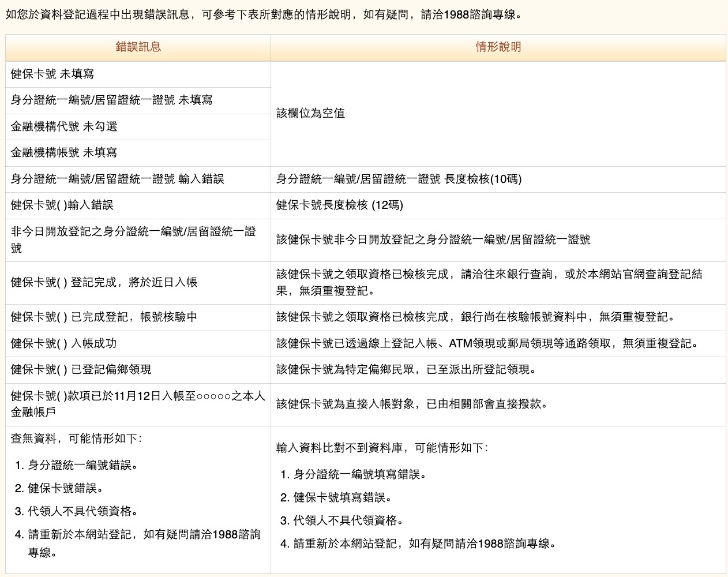This screenshot has height=577, width=728.
Task: Click the 錯誤訊息 column header
Action: pos(138,48)
